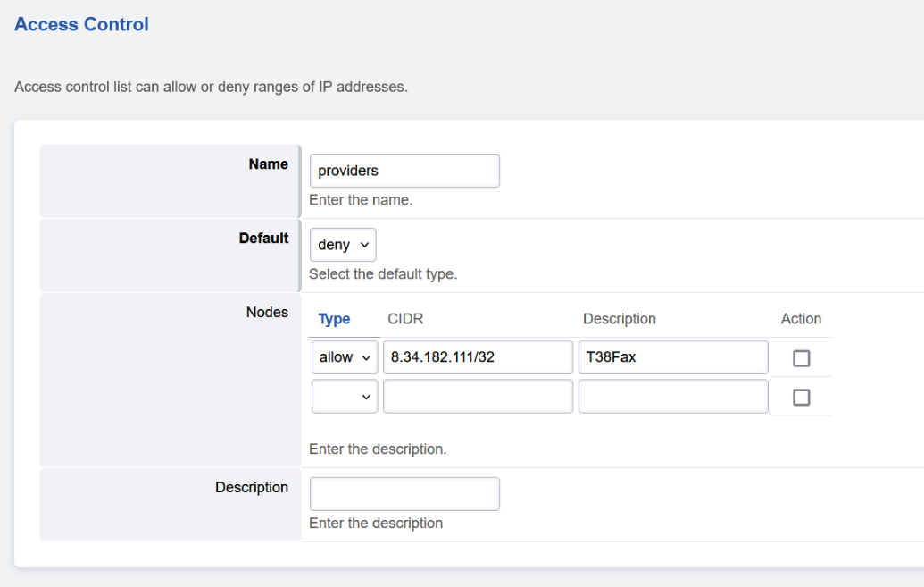Viewport: 924px width, 587px height.
Task: Click the CIDR field with 8.34.182.111/32
Action: (x=478, y=357)
